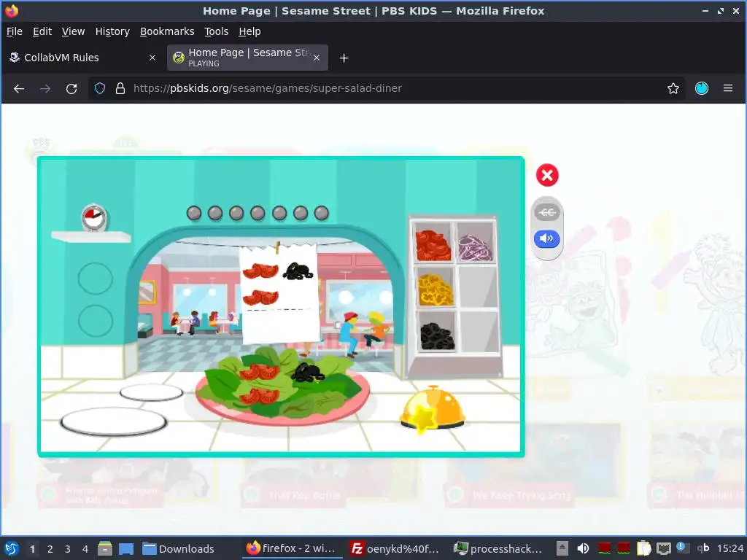
Task: Open Firefox hamburger application menu
Action: pyautogui.click(x=727, y=88)
